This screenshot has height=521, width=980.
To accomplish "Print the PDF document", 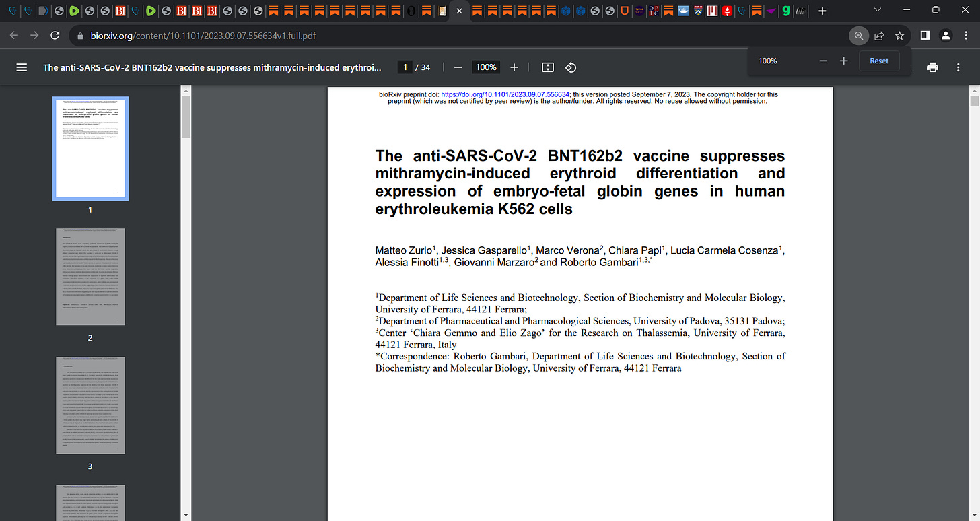I will coord(932,67).
